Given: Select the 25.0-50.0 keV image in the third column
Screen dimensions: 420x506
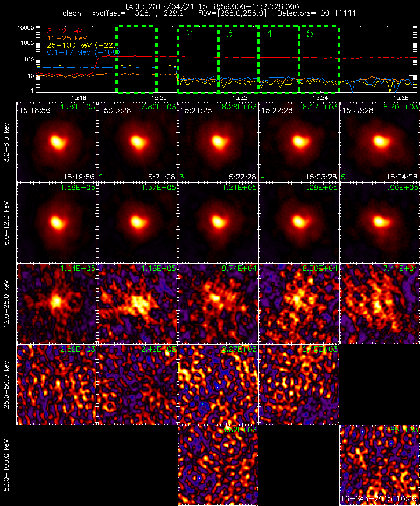Looking at the screenshot, I should [x=218, y=384].
